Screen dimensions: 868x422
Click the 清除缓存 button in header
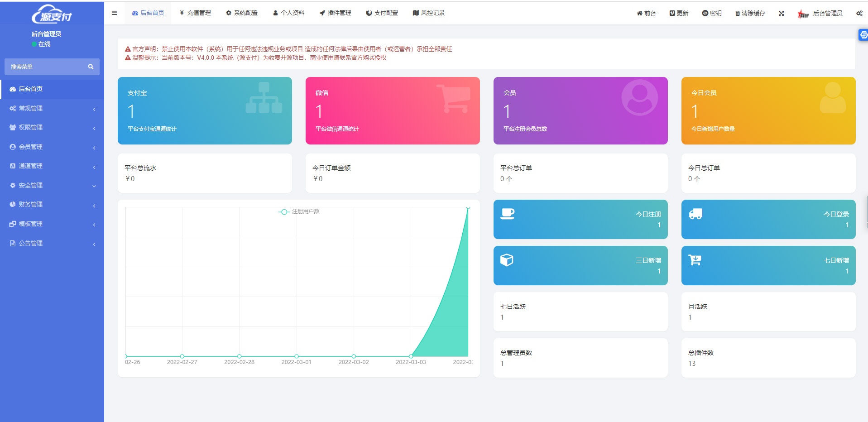(750, 13)
